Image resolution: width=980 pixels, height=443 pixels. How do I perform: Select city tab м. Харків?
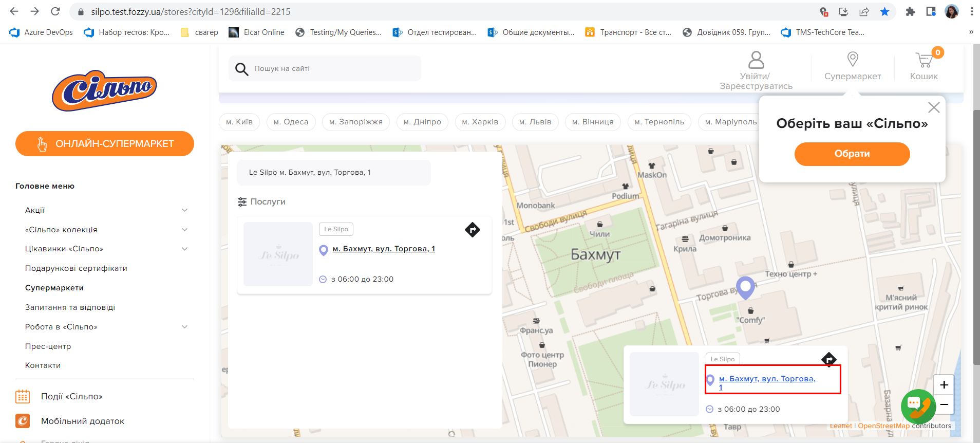tap(480, 122)
